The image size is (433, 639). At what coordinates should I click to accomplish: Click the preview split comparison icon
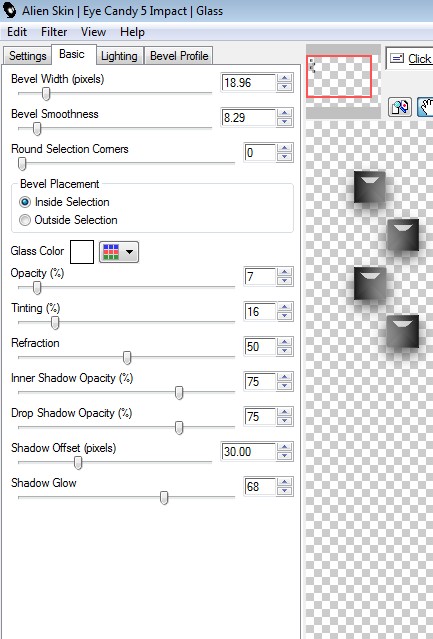(x=400, y=107)
